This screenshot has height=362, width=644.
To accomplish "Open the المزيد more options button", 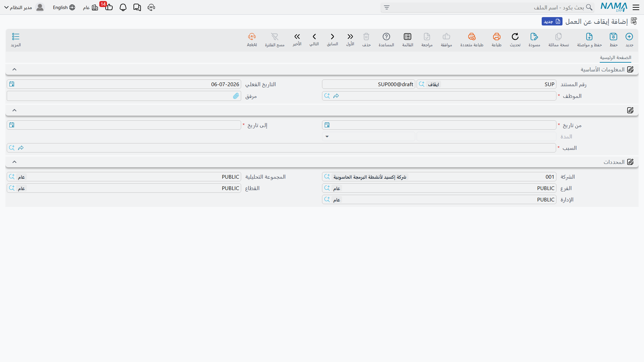I will (16, 40).
